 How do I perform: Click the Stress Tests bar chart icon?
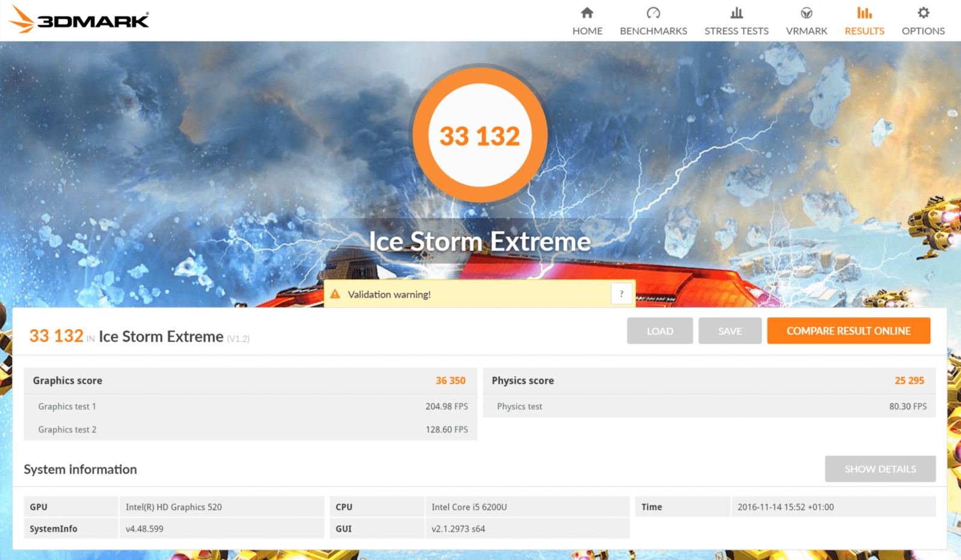coord(736,13)
